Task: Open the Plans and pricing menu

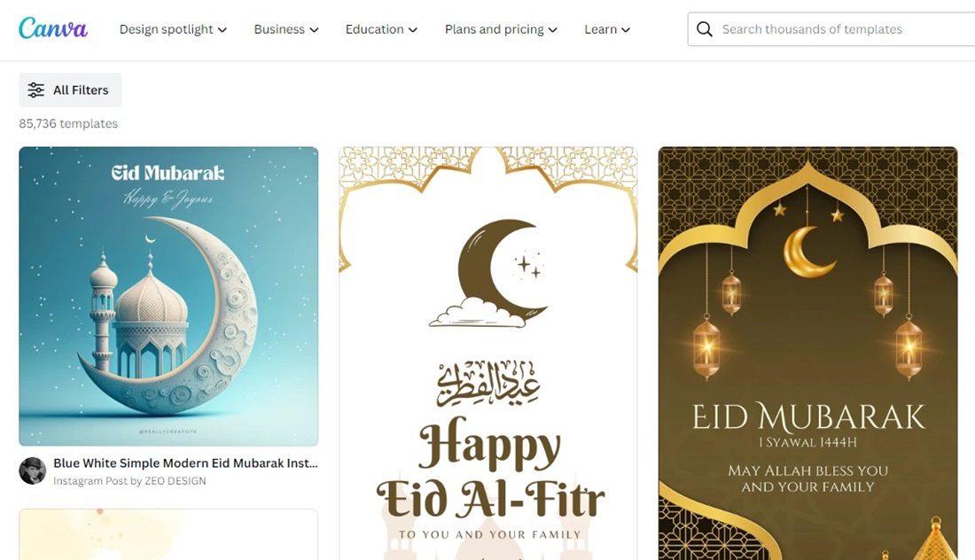Action: (501, 29)
